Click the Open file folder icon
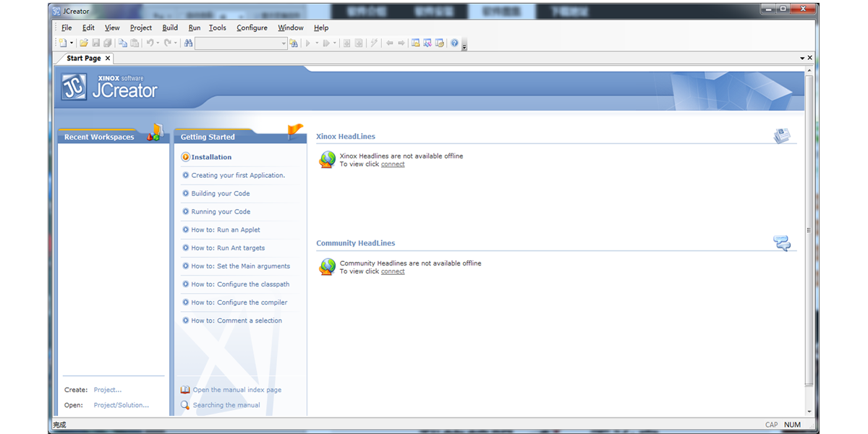 (84, 43)
